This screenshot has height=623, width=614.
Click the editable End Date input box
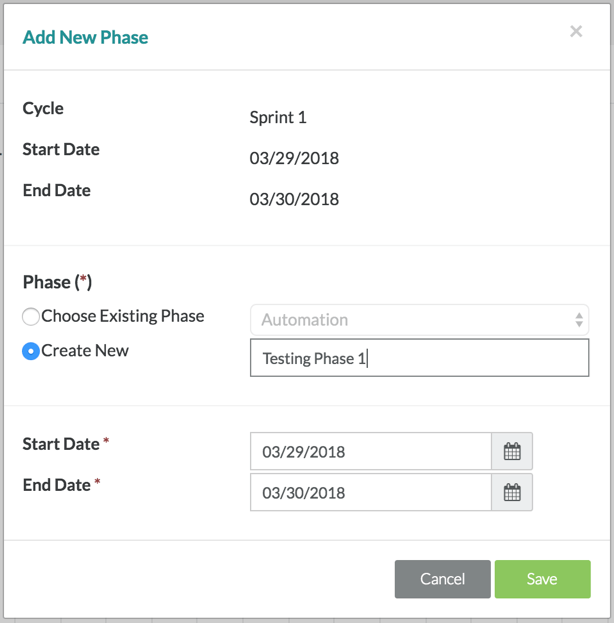coord(370,493)
